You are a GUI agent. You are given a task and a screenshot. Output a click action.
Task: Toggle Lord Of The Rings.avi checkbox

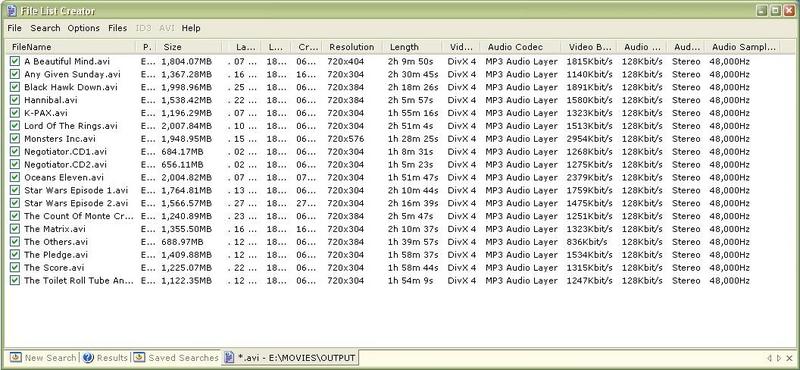[15, 126]
